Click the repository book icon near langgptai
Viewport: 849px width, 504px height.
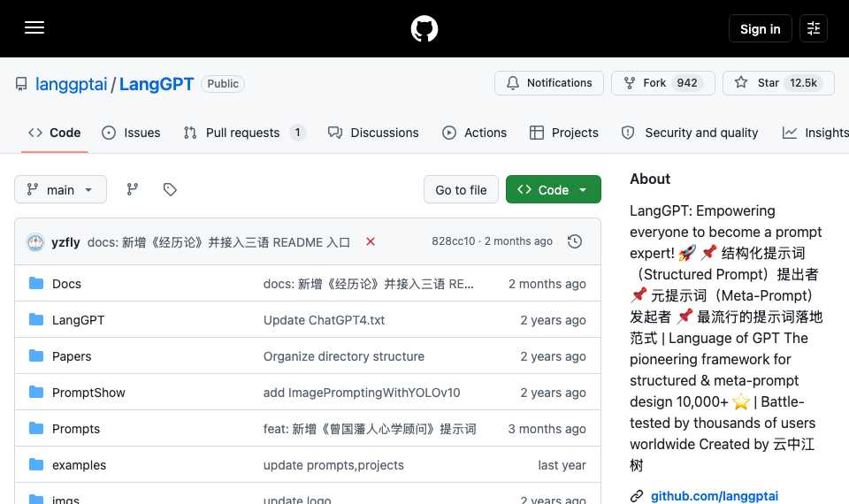(x=21, y=84)
